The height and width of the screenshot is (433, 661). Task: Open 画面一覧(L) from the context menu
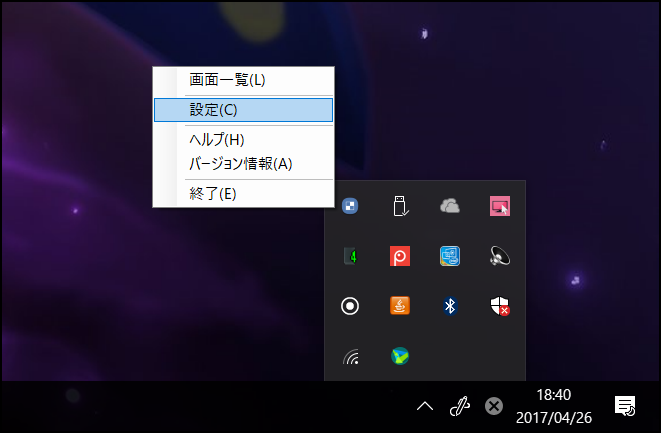(x=243, y=80)
